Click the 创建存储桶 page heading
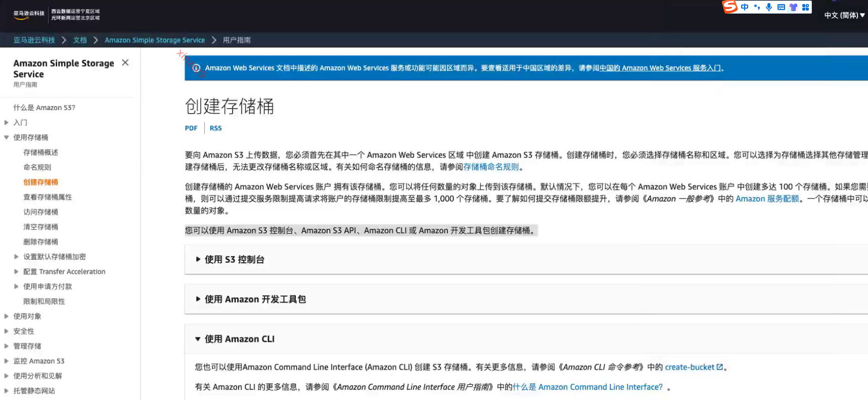The image size is (868, 400). 230,107
